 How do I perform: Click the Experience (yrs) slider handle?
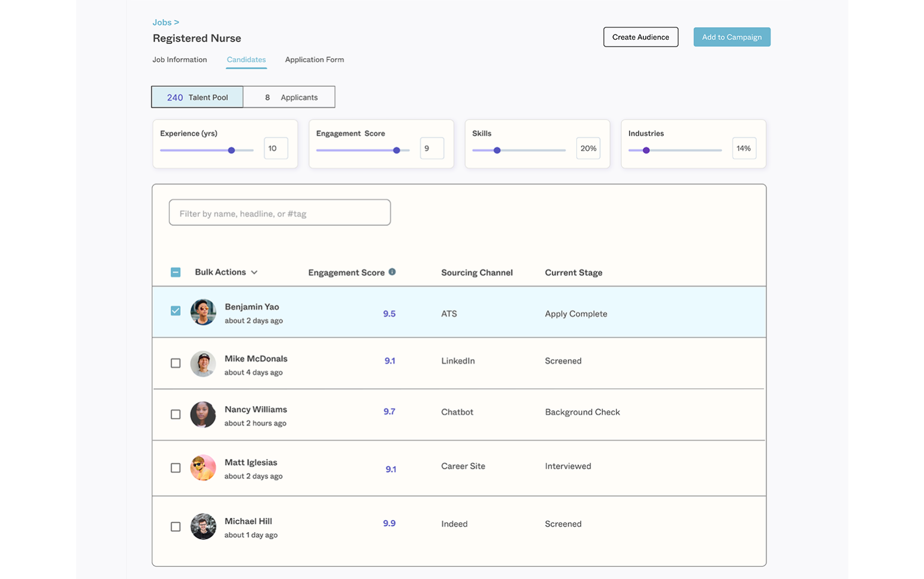(x=231, y=150)
